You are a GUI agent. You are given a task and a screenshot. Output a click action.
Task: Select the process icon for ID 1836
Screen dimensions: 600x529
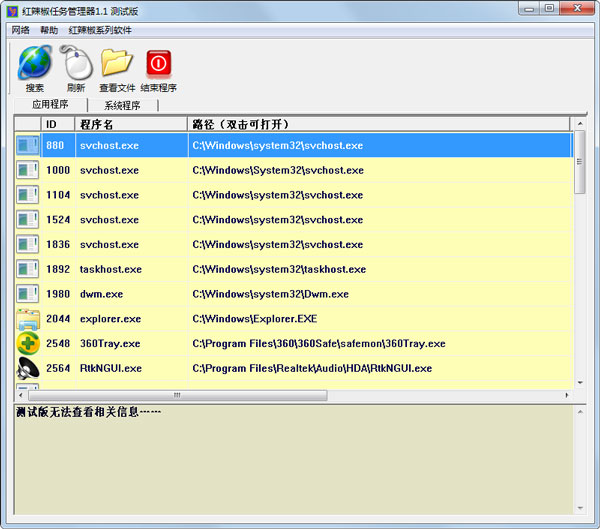(28, 244)
